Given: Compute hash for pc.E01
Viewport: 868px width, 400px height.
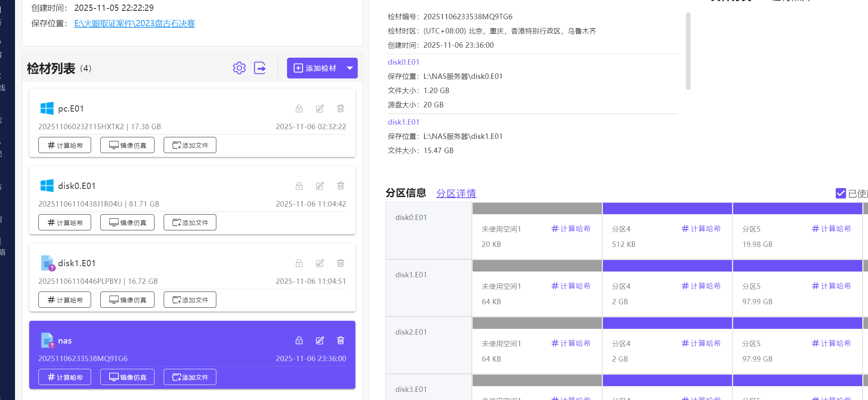Looking at the screenshot, I should (x=65, y=145).
